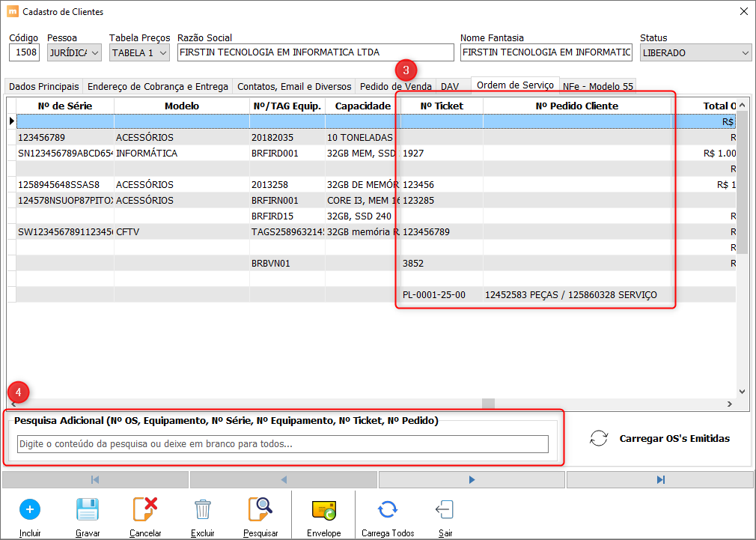Image resolution: width=756 pixels, height=540 pixels.
Task: Click the Envelope icon
Action: pyautogui.click(x=323, y=509)
